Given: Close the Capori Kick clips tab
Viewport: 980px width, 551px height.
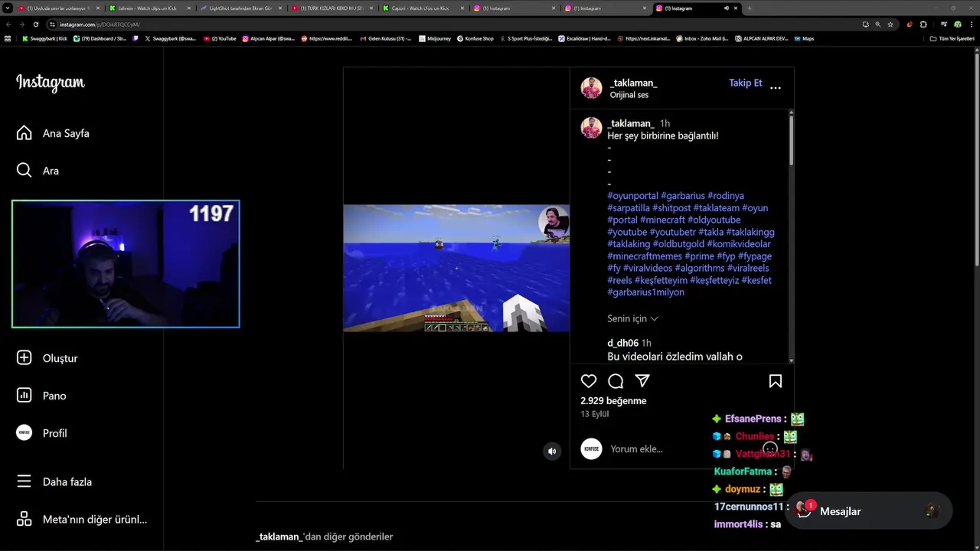Looking at the screenshot, I should tap(462, 8).
